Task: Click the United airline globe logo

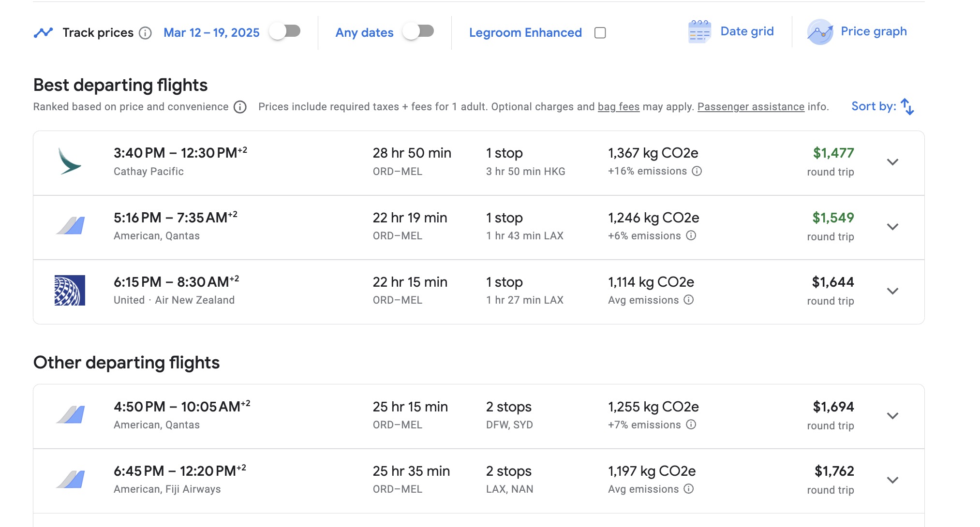Action: pyautogui.click(x=70, y=291)
